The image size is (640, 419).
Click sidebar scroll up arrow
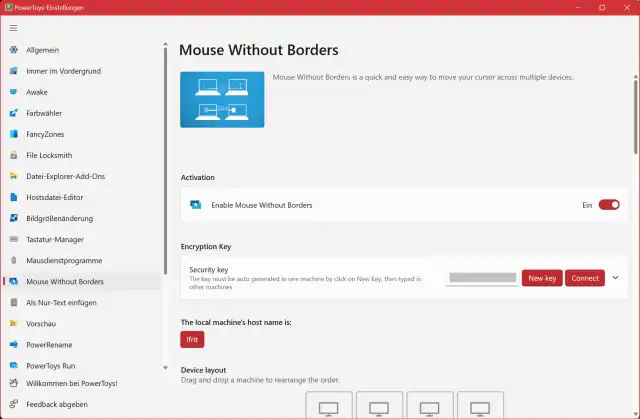(165, 43)
